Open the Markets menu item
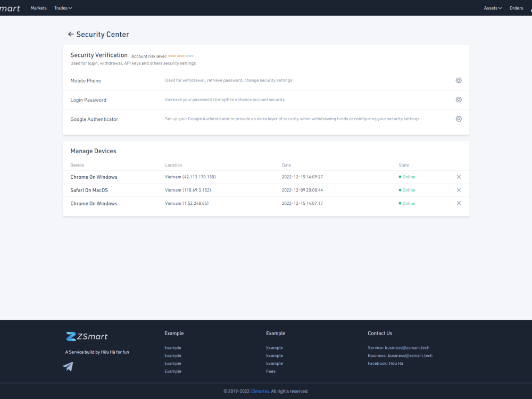532x399 pixels. (38, 8)
